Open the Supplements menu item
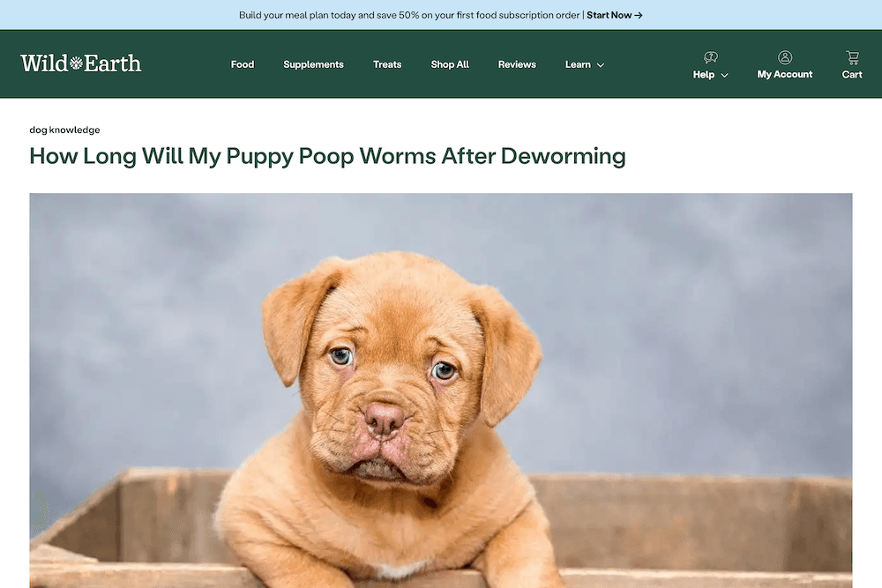This screenshot has width=882, height=588. point(313,64)
